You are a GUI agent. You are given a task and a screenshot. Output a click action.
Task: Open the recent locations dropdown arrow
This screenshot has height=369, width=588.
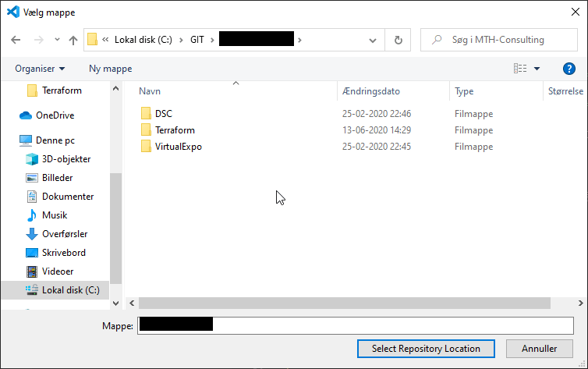pyautogui.click(x=57, y=39)
